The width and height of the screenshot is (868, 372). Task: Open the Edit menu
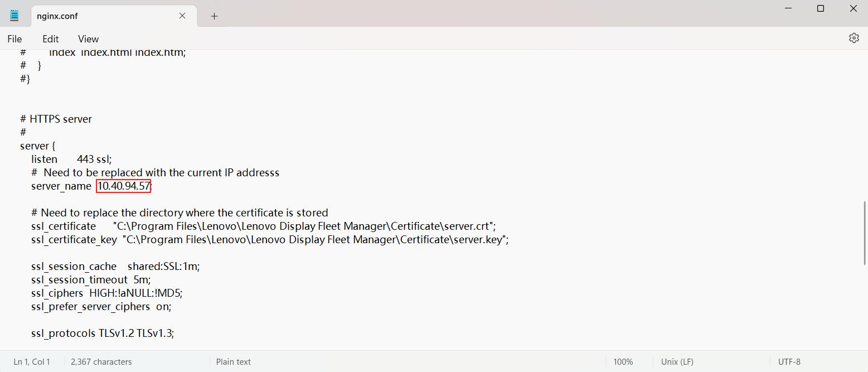point(50,38)
